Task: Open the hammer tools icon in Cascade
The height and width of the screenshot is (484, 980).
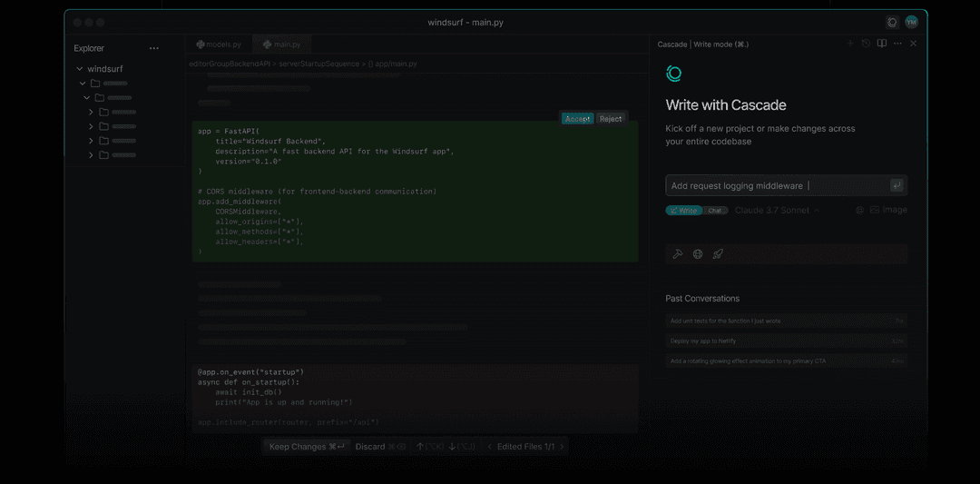Action: coord(678,254)
